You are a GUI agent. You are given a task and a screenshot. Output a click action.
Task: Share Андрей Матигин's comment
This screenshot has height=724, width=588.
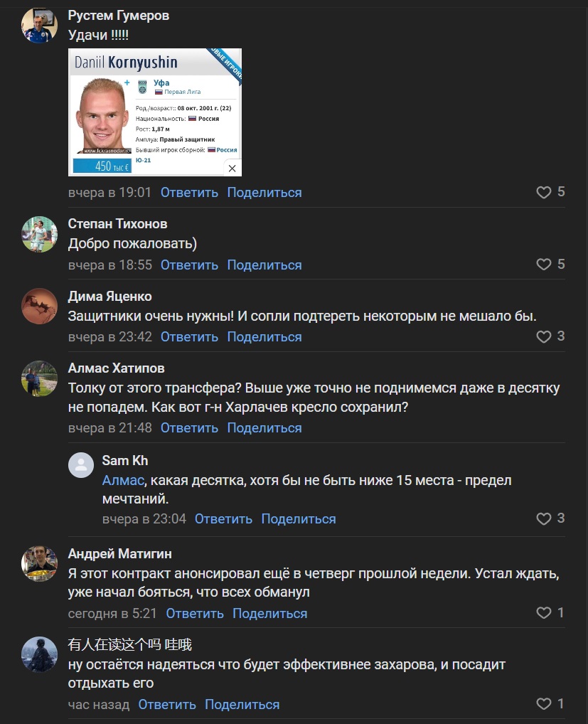270,614
